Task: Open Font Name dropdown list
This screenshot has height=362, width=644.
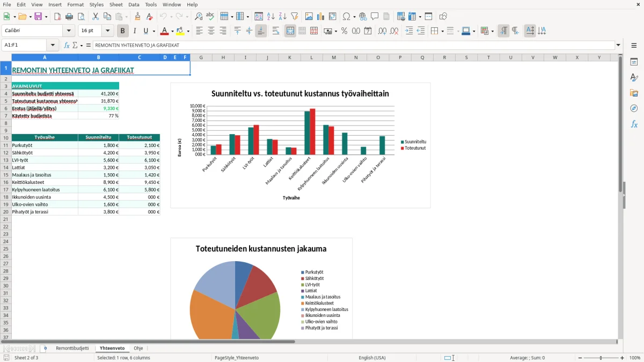Action: point(69,31)
